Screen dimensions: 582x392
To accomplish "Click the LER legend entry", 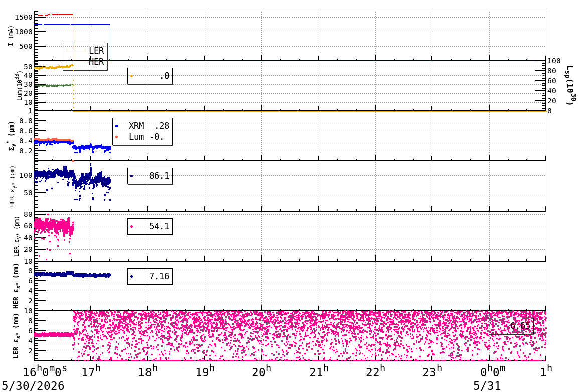I will click(85, 51).
